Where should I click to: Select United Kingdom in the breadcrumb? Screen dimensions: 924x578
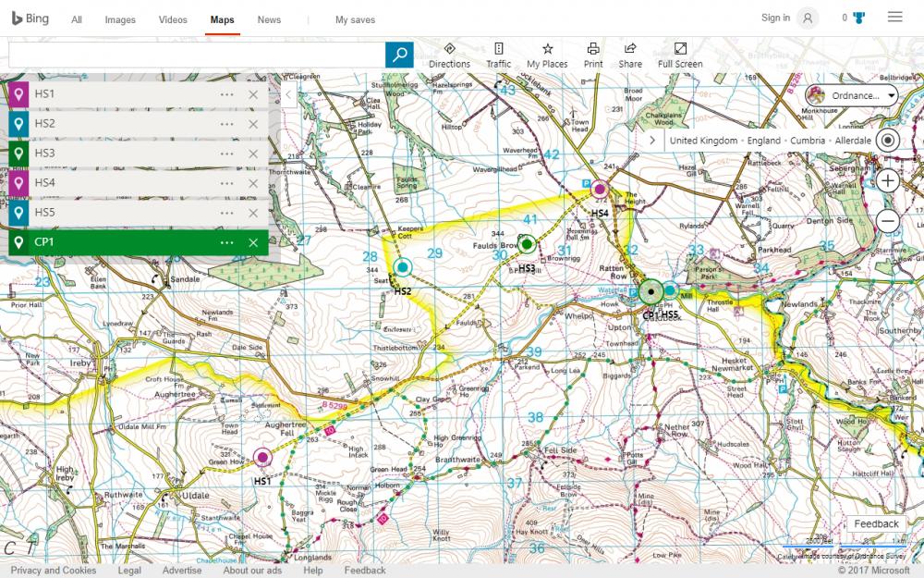tap(703, 141)
